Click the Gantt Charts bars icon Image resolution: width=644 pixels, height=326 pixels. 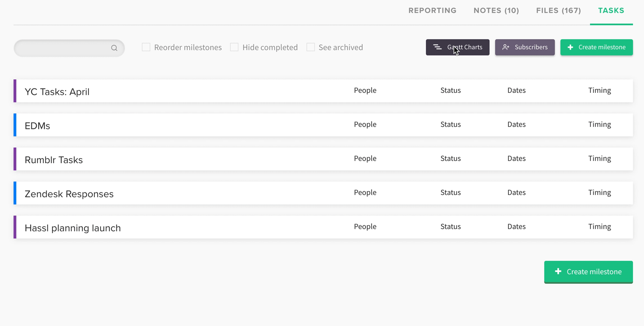click(437, 47)
